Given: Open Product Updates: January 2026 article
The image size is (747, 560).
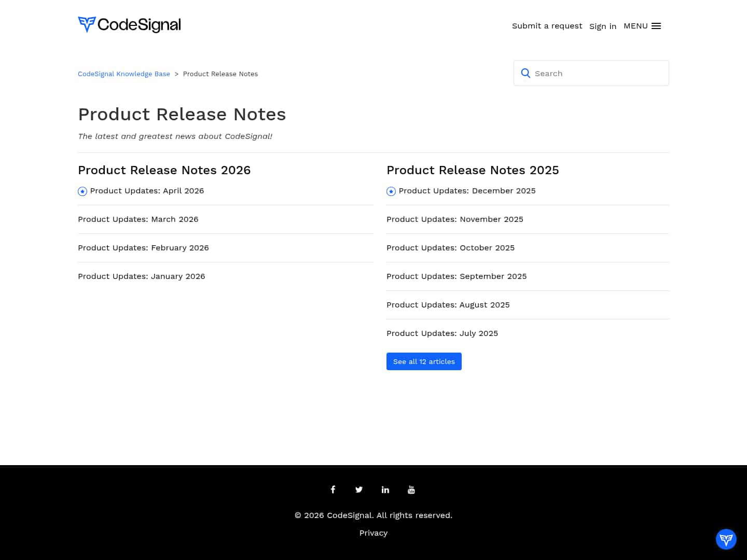Looking at the screenshot, I should click(x=142, y=276).
